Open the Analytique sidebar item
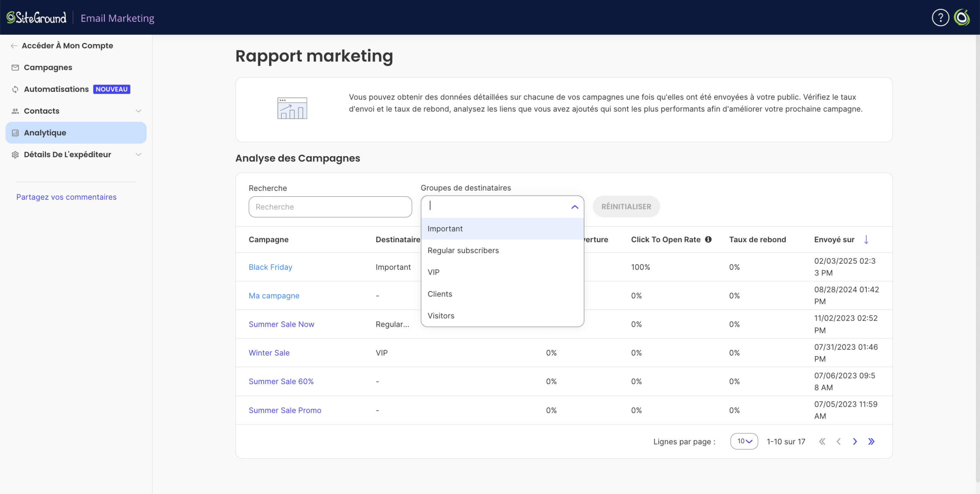The height and width of the screenshot is (494, 980). coord(76,133)
